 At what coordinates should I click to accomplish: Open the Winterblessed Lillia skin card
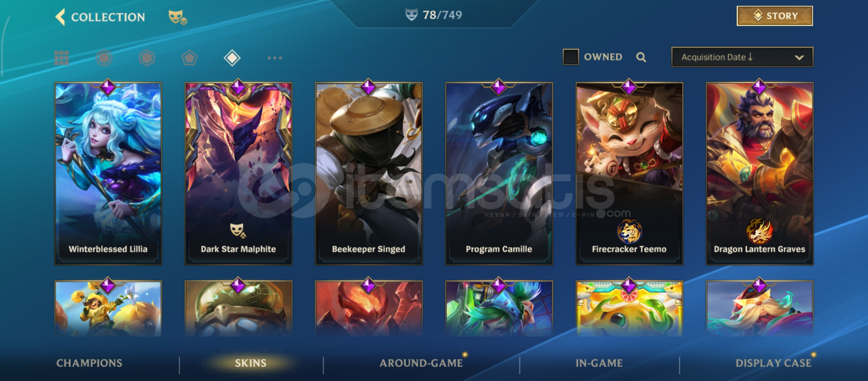point(108,174)
